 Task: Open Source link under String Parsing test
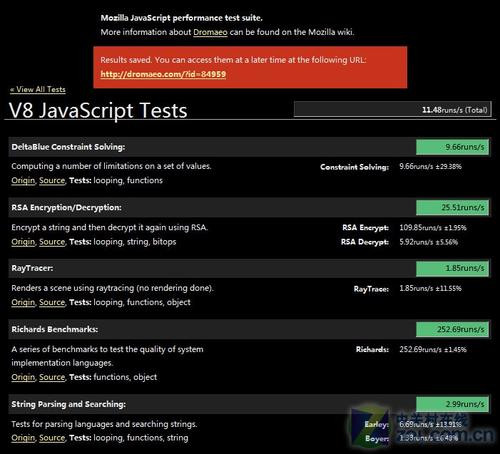pos(52,438)
